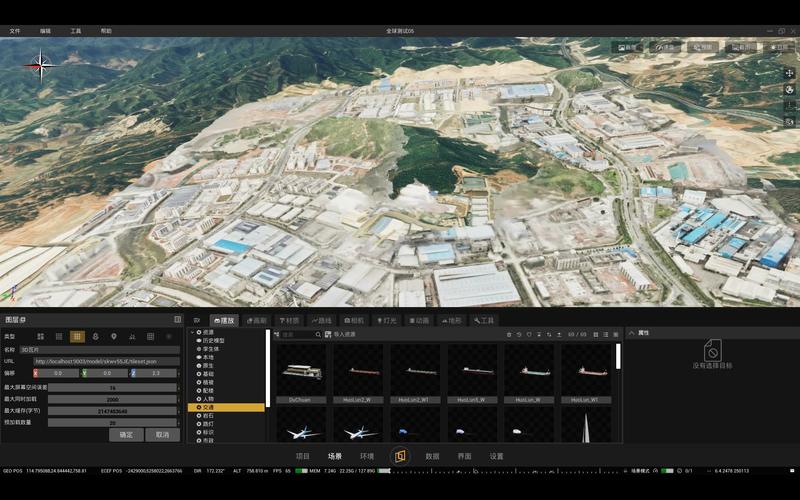
Task: Collapse the 资源 tree root node
Action: pyautogui.click(x=193, y=332)
